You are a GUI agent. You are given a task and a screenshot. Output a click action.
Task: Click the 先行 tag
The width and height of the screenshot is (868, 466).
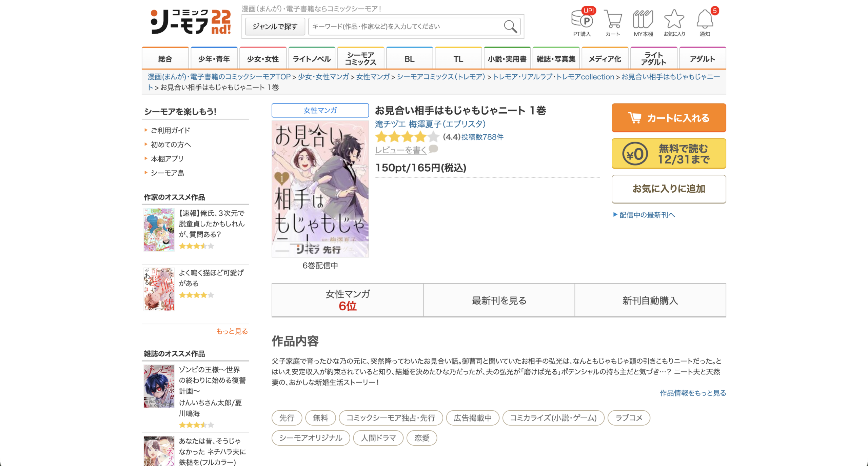coord(287,418)
